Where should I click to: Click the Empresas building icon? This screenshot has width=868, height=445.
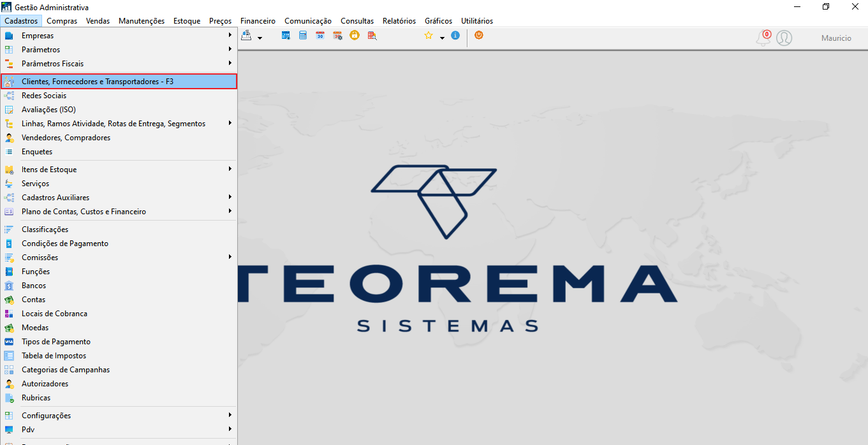(x=9, y=36)
